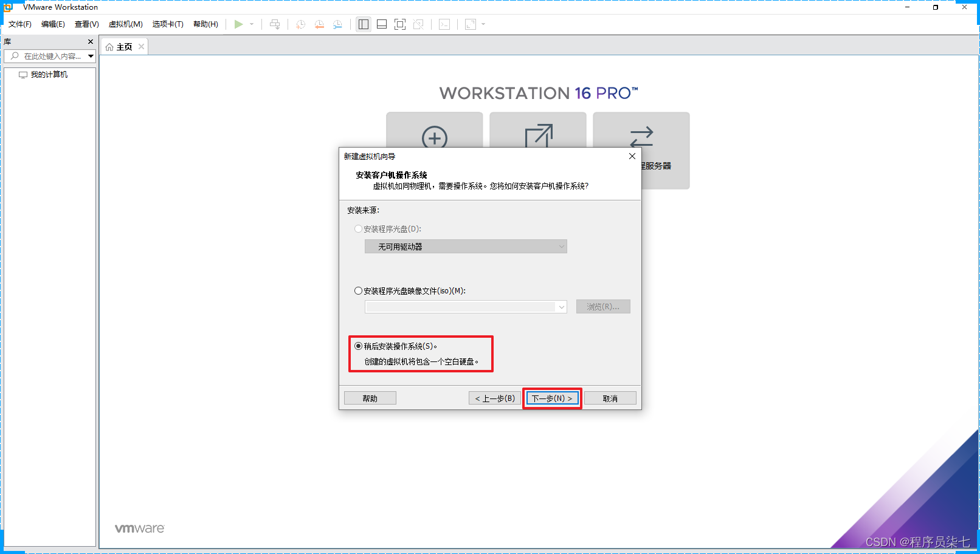Screen dimensions: 980x554
Task: Close the 新建虚拟机向导 dialog
Action: pos(632,156)
